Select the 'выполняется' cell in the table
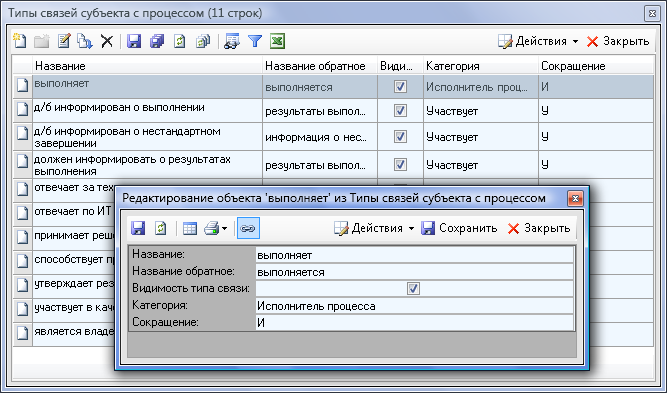 coord(319,87)
